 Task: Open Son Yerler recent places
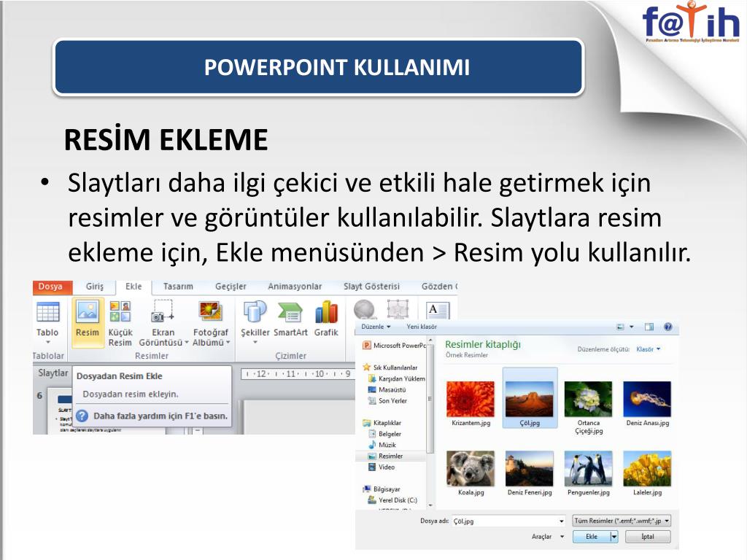coord(388,401)
